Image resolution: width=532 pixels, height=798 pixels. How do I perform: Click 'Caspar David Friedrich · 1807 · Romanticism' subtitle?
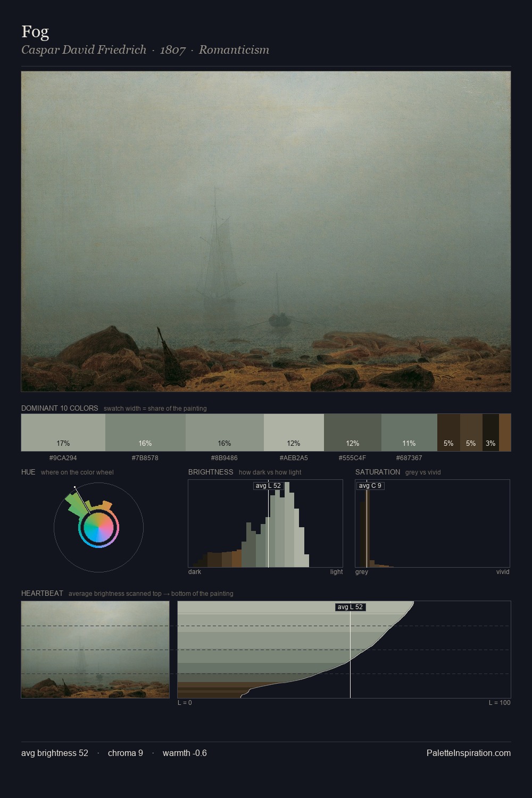click(145, 50)
